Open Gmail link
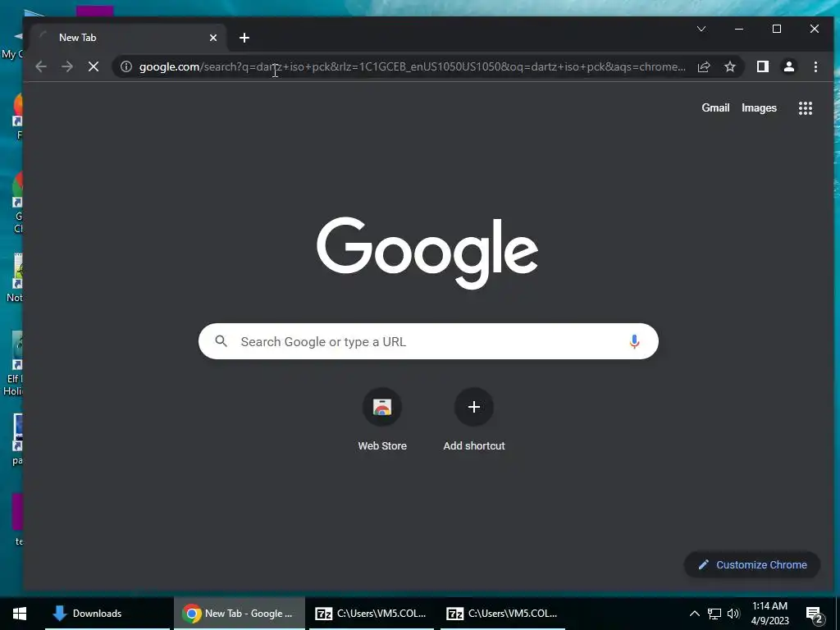This screenshot has height=630, width=840. tap(715, 107)
